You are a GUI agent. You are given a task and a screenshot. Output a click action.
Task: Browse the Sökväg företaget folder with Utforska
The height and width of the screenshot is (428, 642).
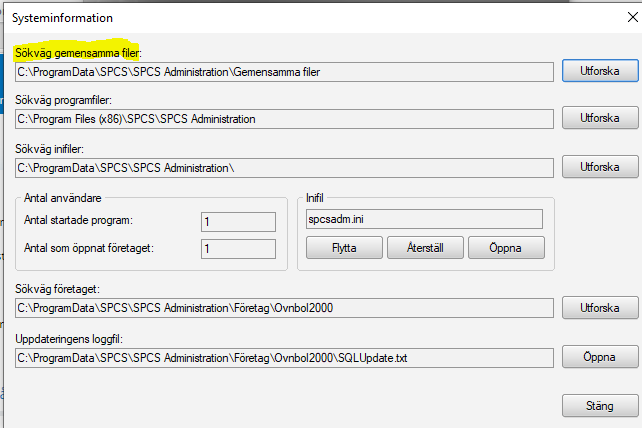[600, 307]
